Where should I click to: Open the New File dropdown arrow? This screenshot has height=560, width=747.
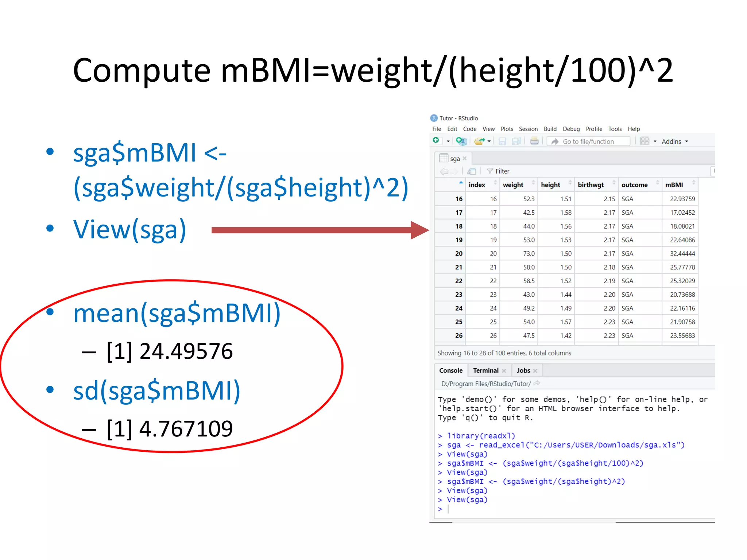pyautogui.click(x=448, y=141)
